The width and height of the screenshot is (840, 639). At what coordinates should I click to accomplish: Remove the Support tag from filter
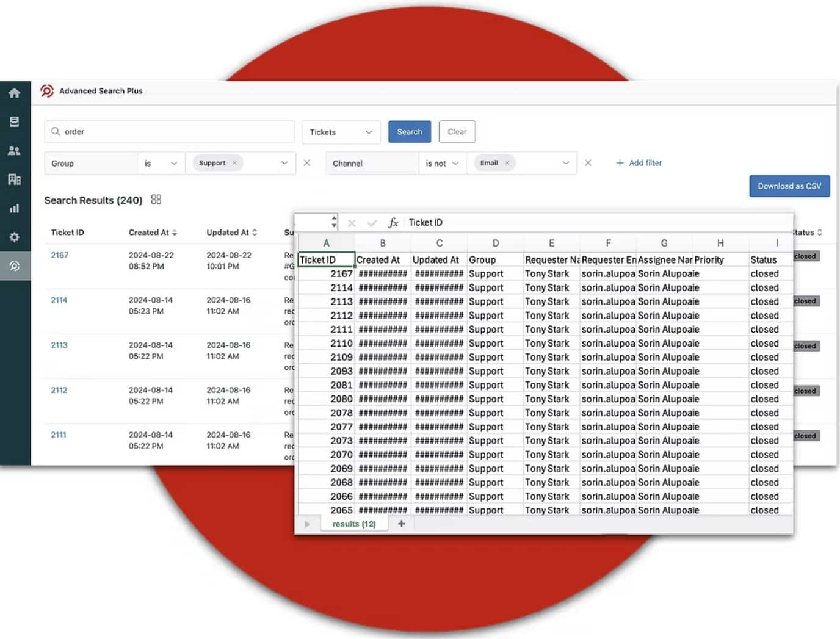coord(234,163)
